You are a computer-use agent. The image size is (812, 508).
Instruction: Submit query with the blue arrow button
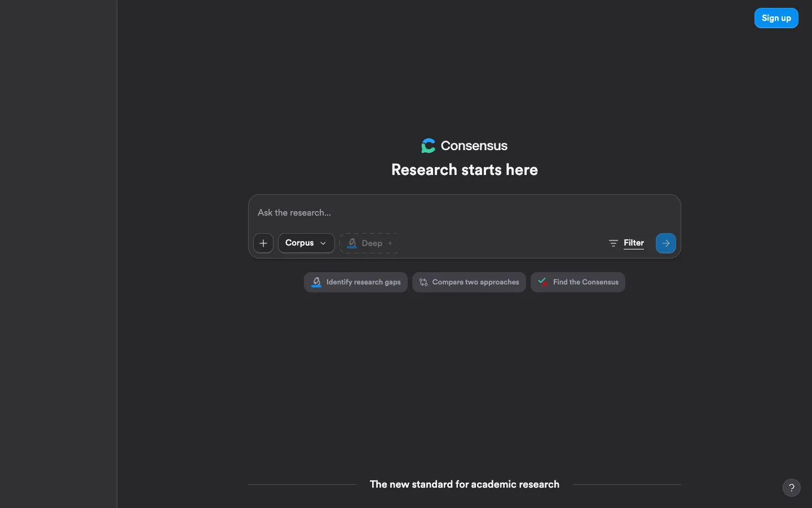[665, 243]
